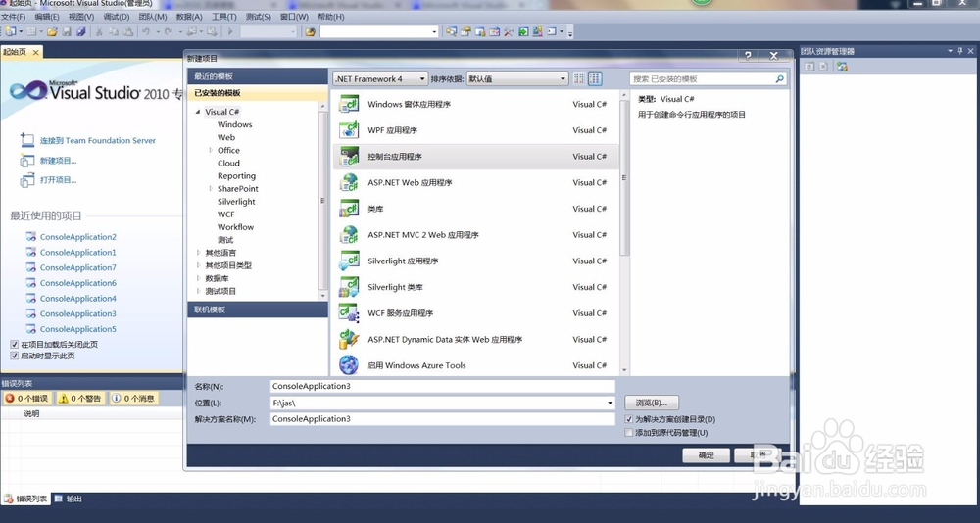Select the Windows 窗体应用程序 template icon
980x523 pixels.
tap(349, 104)
